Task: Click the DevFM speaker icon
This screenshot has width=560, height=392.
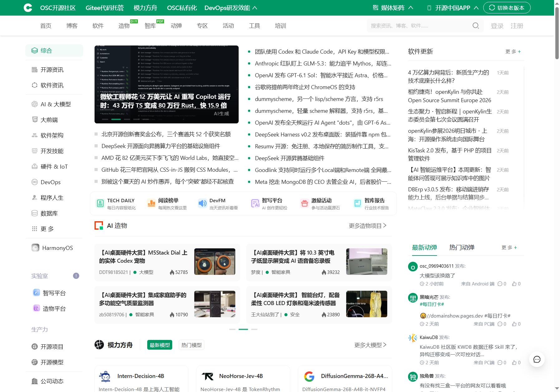Action: coord(202,203)
